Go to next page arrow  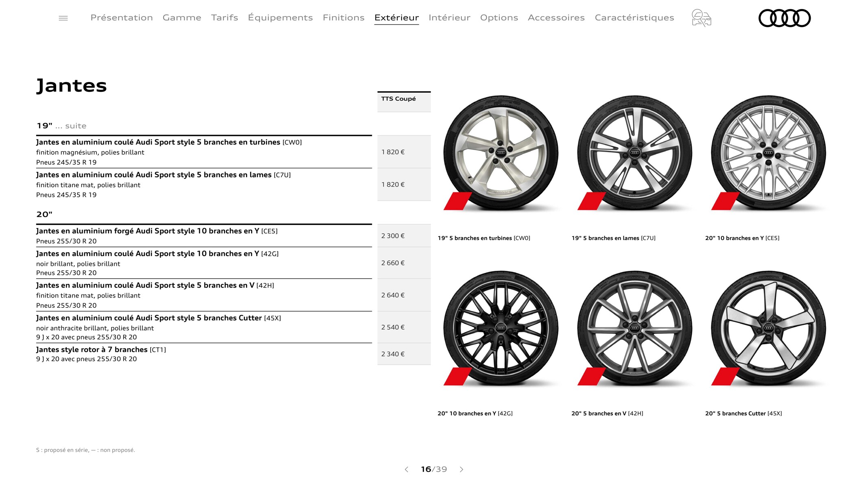tap(461, 469)
